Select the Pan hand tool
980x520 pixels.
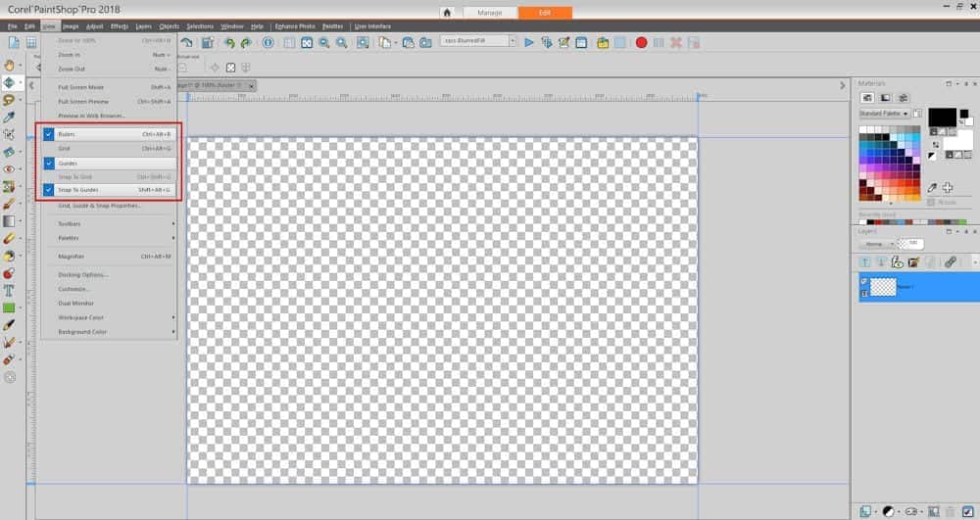coord(10,64)
